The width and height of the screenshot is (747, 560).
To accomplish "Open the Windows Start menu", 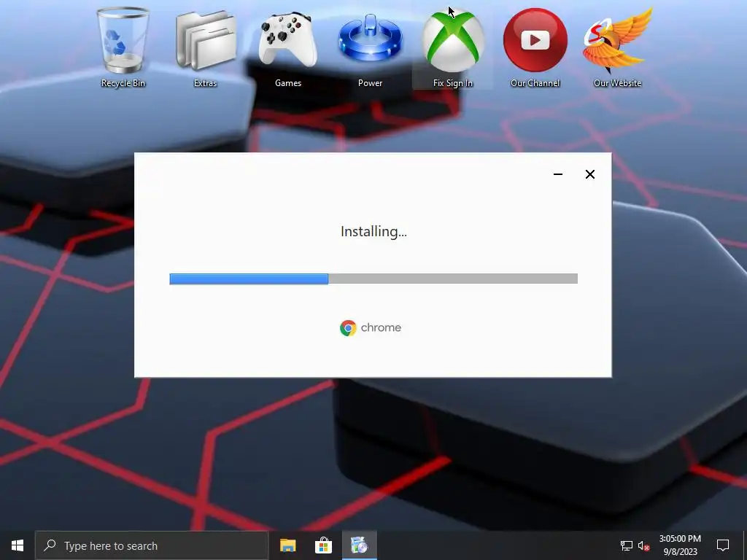I will coord(18,545).
